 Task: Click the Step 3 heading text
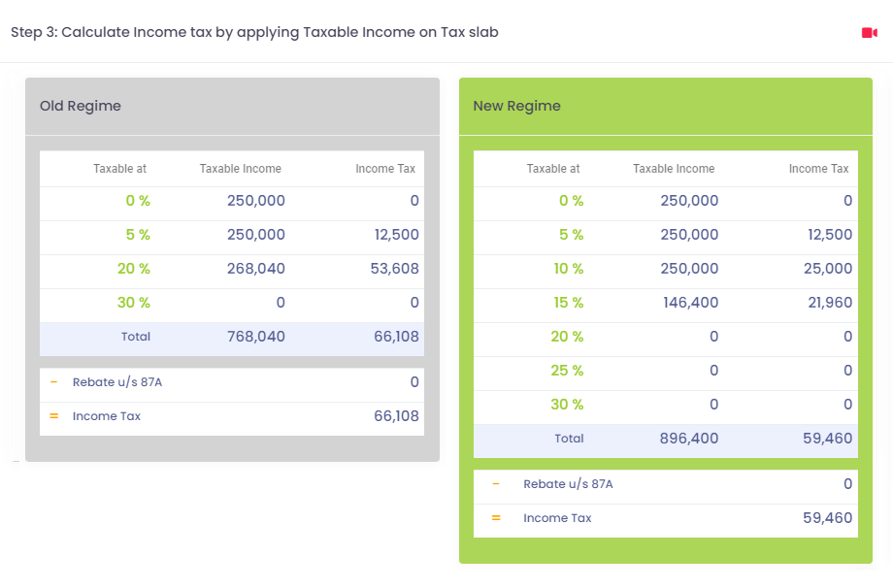coord(254,32)
